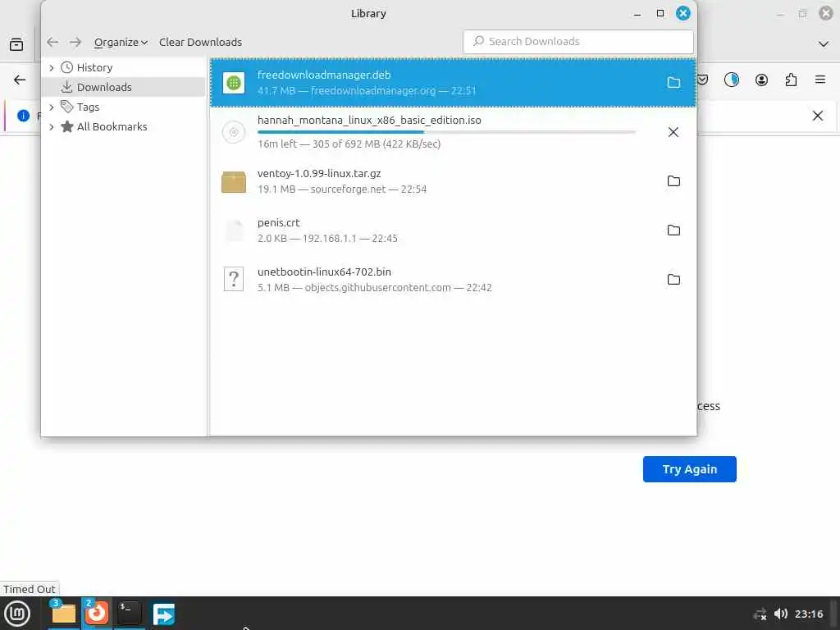The image size is (840, 630).
Task: Open folder containing unetbootin-linux64-702.bin
Action: click(673, 280)
